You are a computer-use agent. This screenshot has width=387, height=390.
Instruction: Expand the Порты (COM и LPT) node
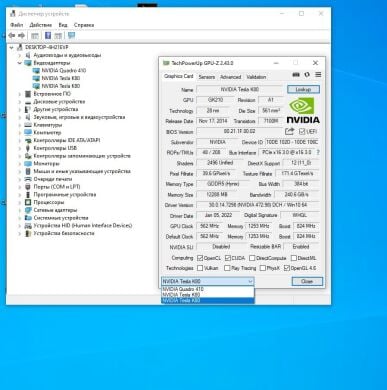tap(20, 187)
